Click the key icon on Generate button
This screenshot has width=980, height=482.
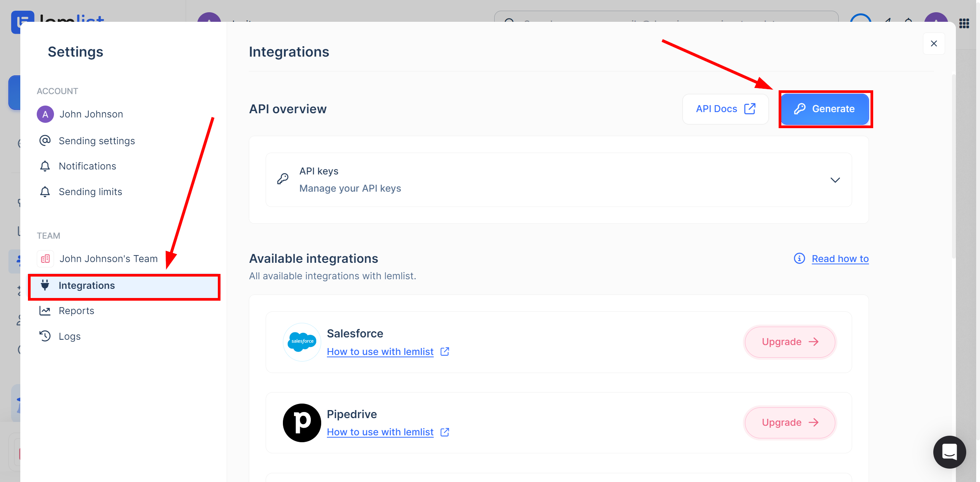coord(800,109)
